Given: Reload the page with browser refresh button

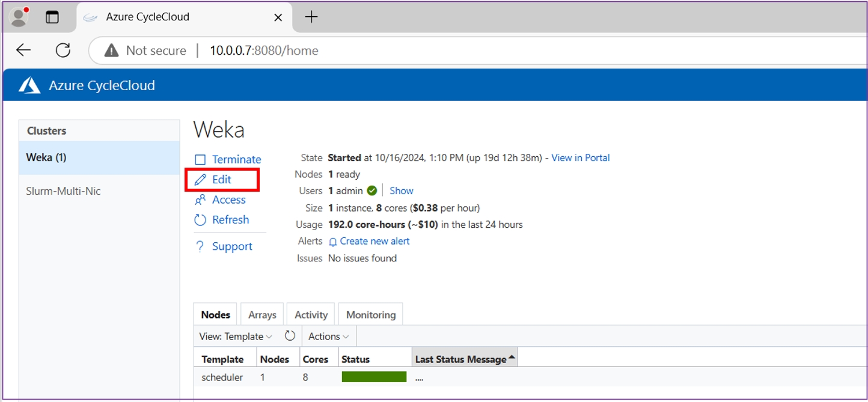Looking at the screenshot, I should [x=63, y=50].
